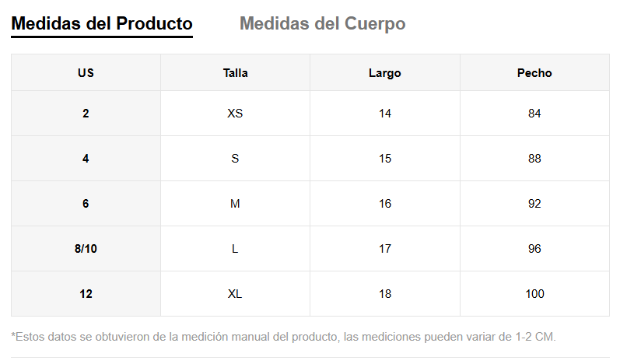Click the Pecho value 100 cell

pyautogui.click(x=534, y=294)
